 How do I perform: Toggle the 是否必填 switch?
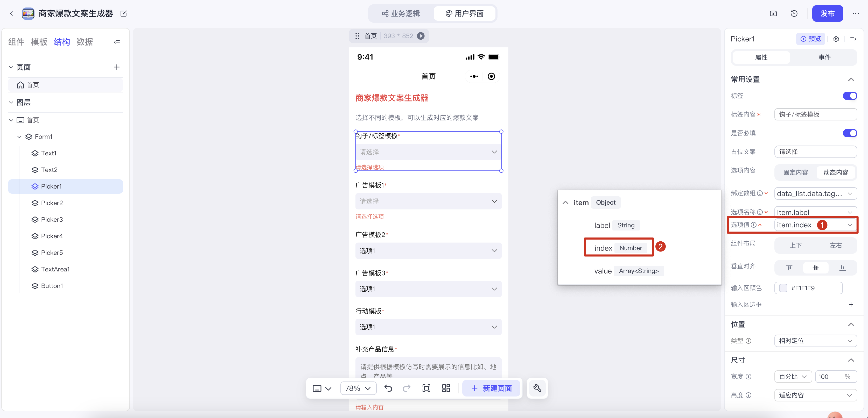pos(850,133)
